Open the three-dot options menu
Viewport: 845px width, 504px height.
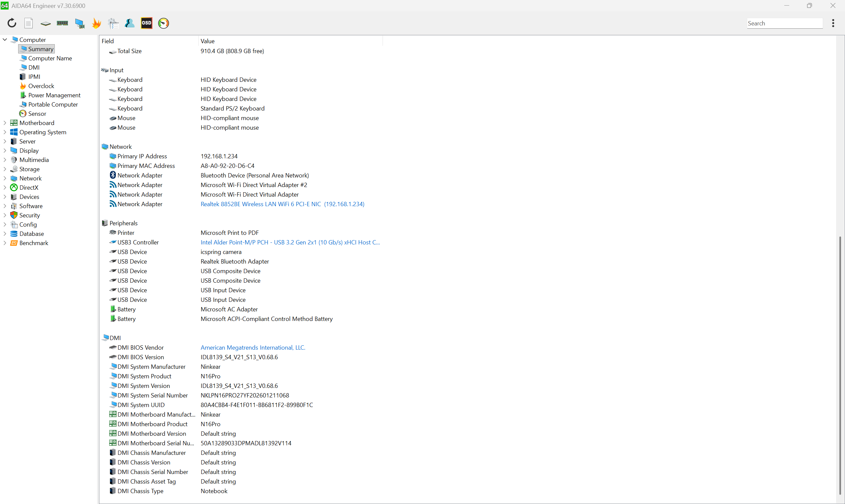point(833,23)
